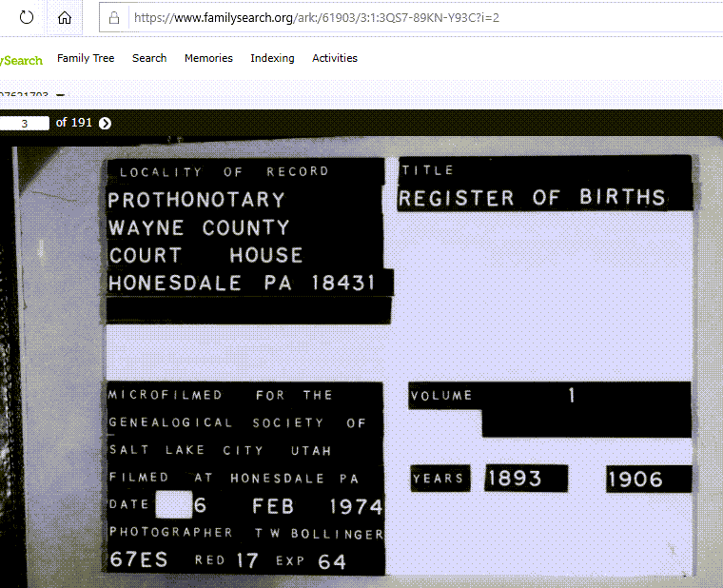This screenshot has width=723, height=588.
Task: Click the year 1906 on the microfilm
Action: tap(635, 479)
